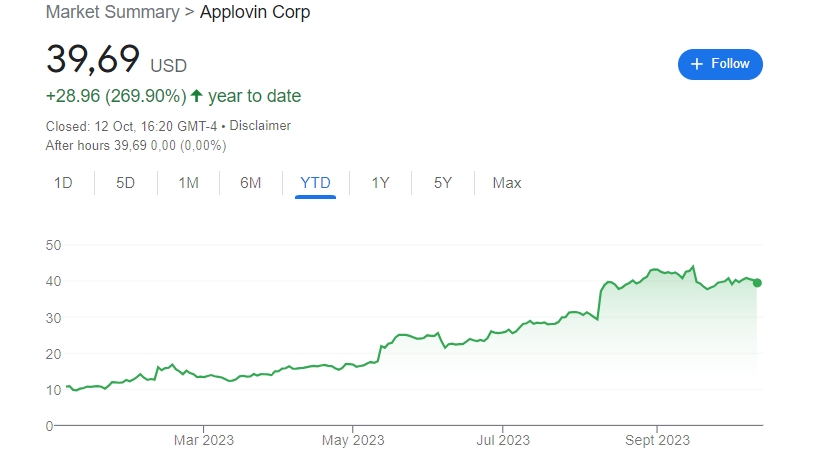Show the 6M chart range
This screenshot has height=455, width=823.
point(250,183)
